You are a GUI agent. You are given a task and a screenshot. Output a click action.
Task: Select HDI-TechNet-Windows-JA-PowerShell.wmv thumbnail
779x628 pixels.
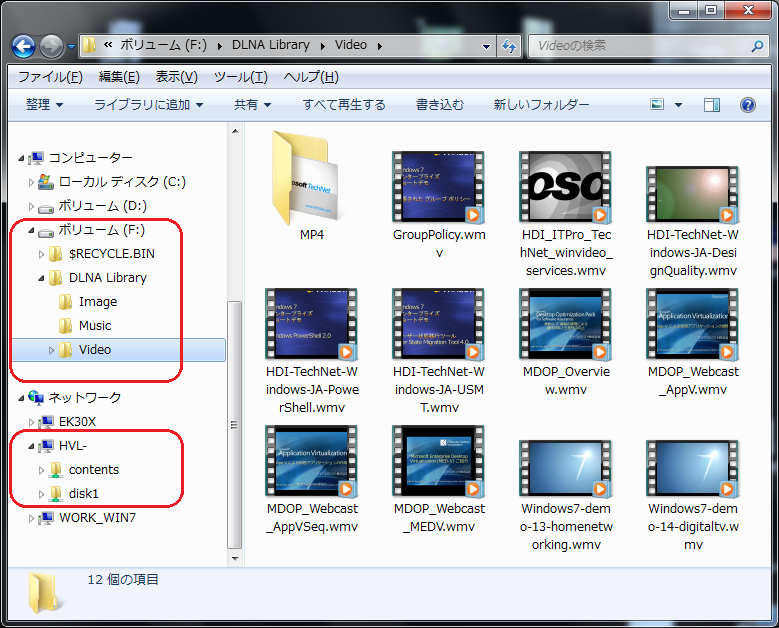coord(311,323)
